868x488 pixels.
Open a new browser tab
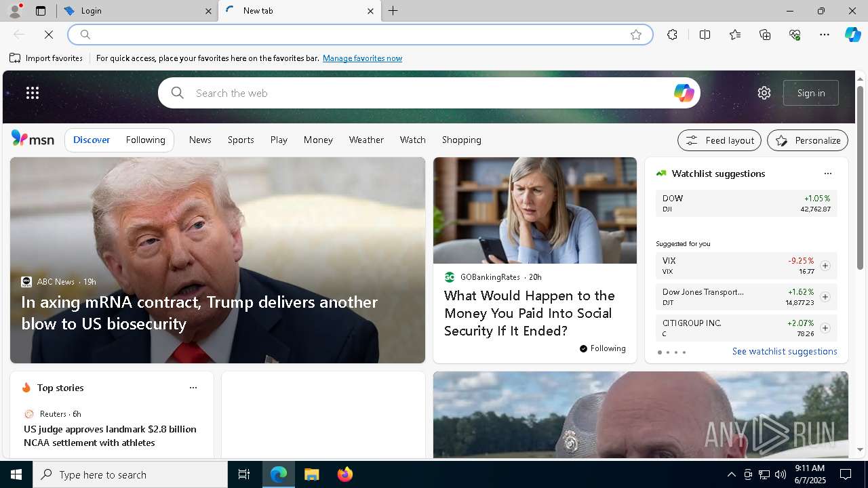coord(393,11)
